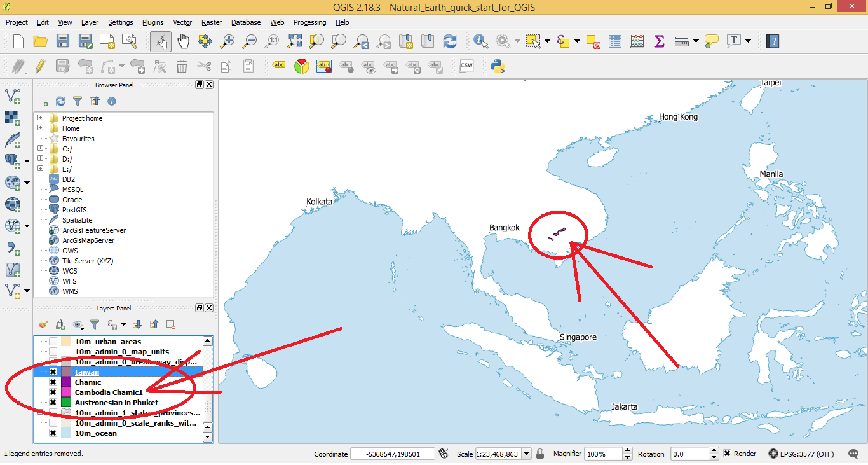The height and width of the screenshot is (465, 868).
Task: Click Refresh icon in Browser Panel
Action: click(x=60, y=101)
